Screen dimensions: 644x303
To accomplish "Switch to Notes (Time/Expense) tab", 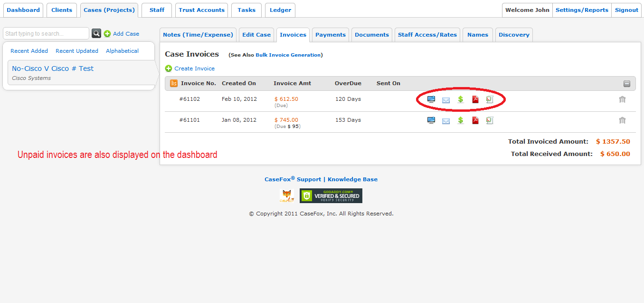I will 198,35.
